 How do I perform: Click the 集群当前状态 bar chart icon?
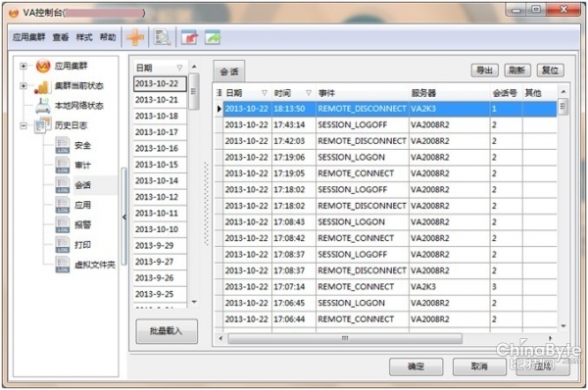point(42,86)
